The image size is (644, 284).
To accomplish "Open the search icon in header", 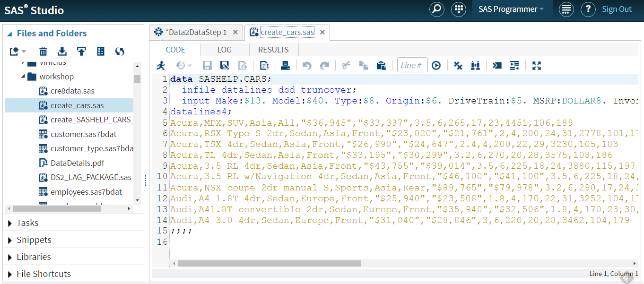I will [x=436, y=9].
